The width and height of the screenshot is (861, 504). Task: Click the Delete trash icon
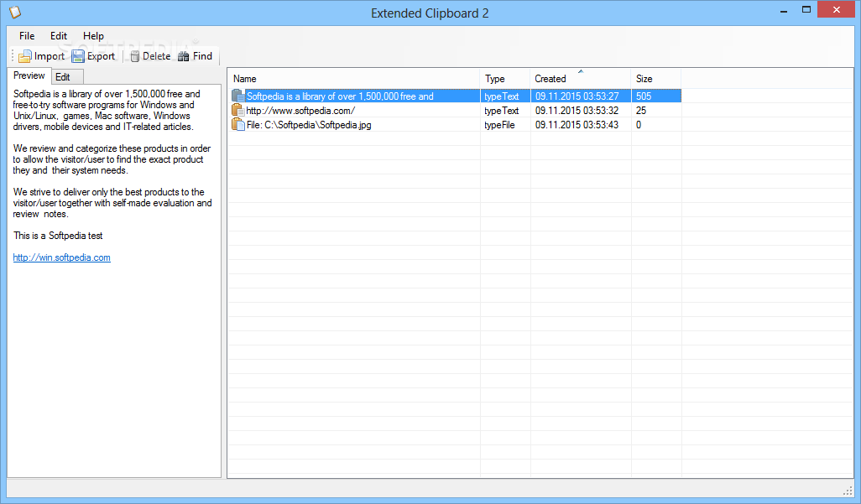[x=134, y=56]
